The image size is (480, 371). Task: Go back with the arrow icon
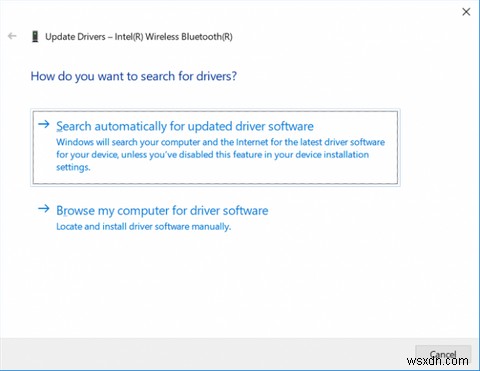click(x=12, y=36)
